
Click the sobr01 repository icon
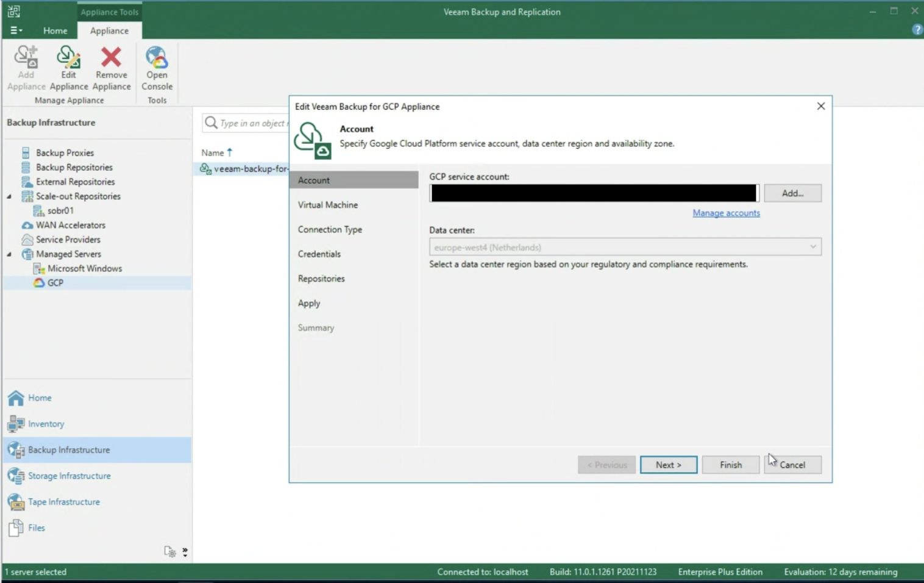coord(38,211)
